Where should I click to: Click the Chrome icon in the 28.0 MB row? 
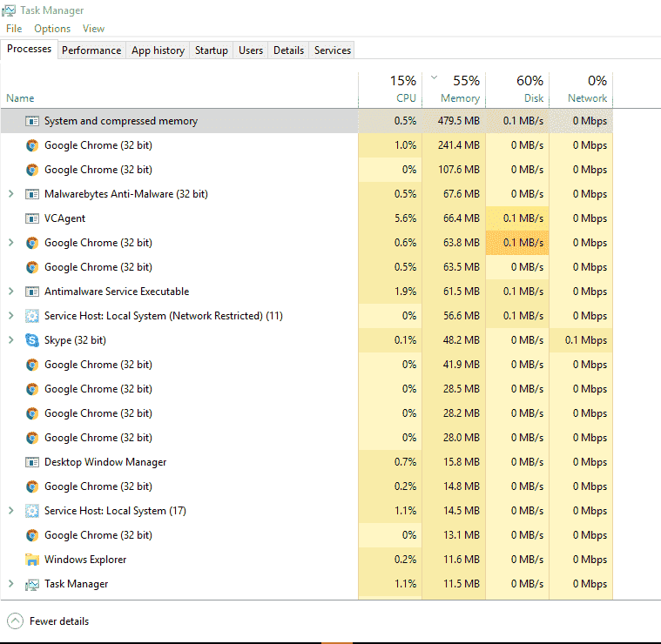click(32, 438)
